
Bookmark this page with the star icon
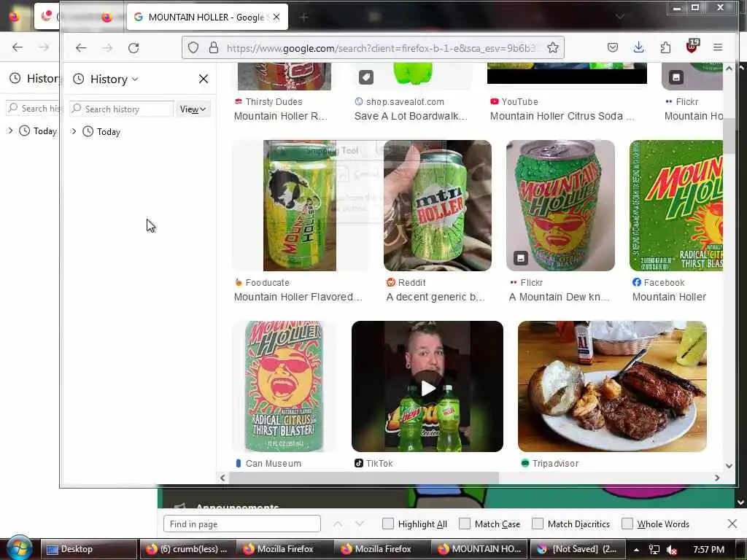pyautogui.click(x=553, y=47)
